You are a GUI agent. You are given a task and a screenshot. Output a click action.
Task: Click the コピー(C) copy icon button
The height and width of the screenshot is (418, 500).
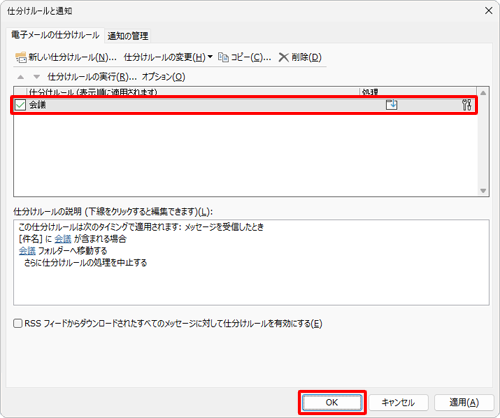pos(223,57)
